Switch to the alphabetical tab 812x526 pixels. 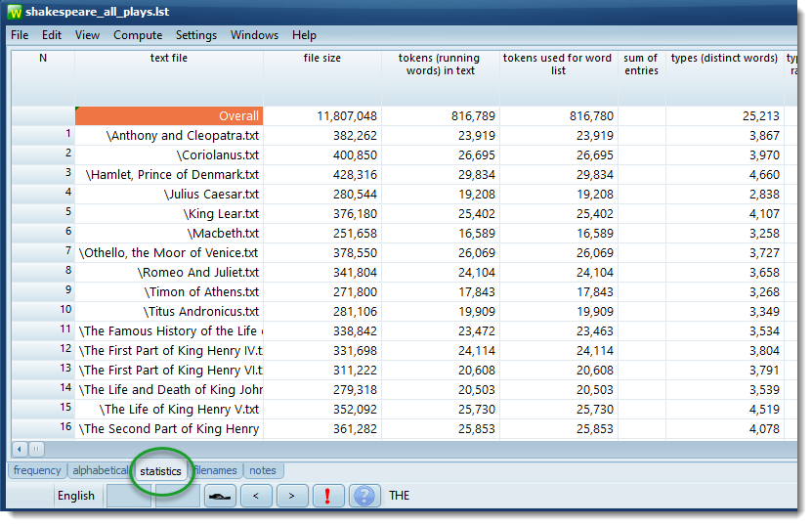point(100,470)
